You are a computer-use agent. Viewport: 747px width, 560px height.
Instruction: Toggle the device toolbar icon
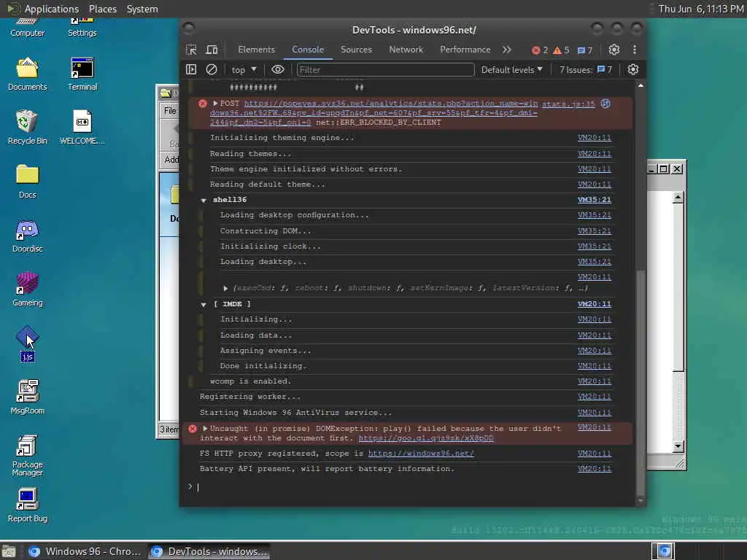pos(212,50)
